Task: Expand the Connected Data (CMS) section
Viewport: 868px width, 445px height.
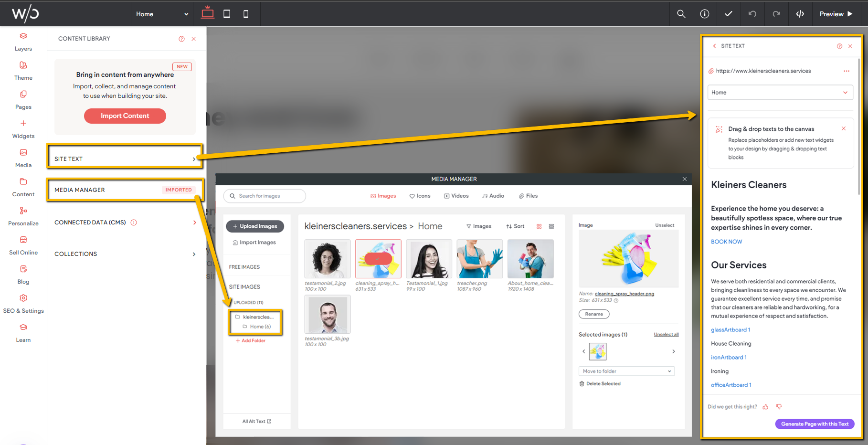Action: (125, 222)
